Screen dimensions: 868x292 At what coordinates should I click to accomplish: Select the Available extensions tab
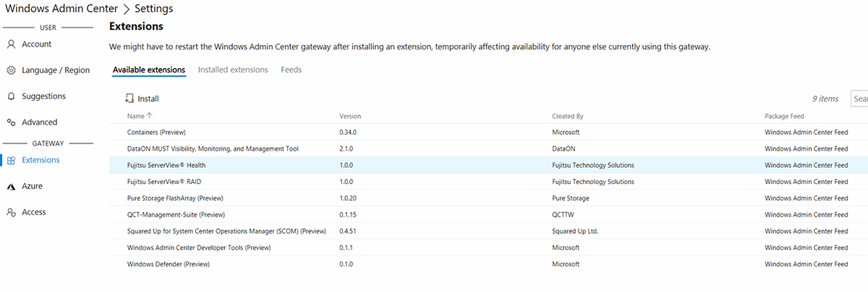coord(149,70)
